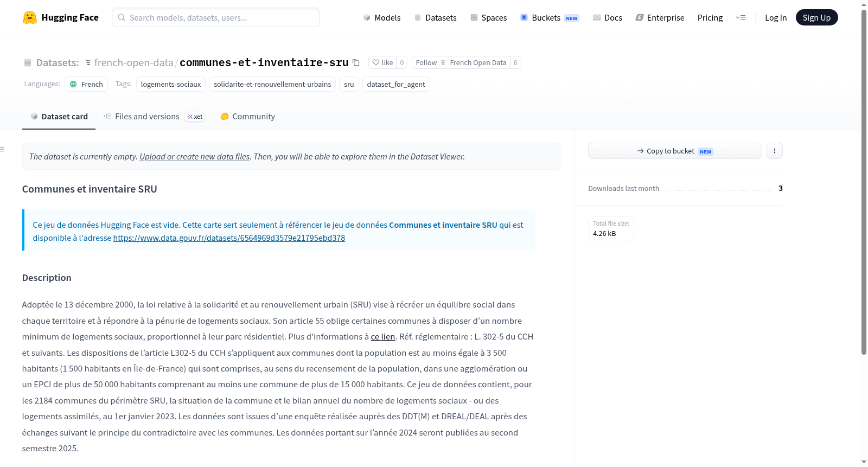Image resolution: width=868 pixels, height=467 pixels.
Task: Open the data.gouv.fr dataset URL link
Action: (x=229, y=238)
